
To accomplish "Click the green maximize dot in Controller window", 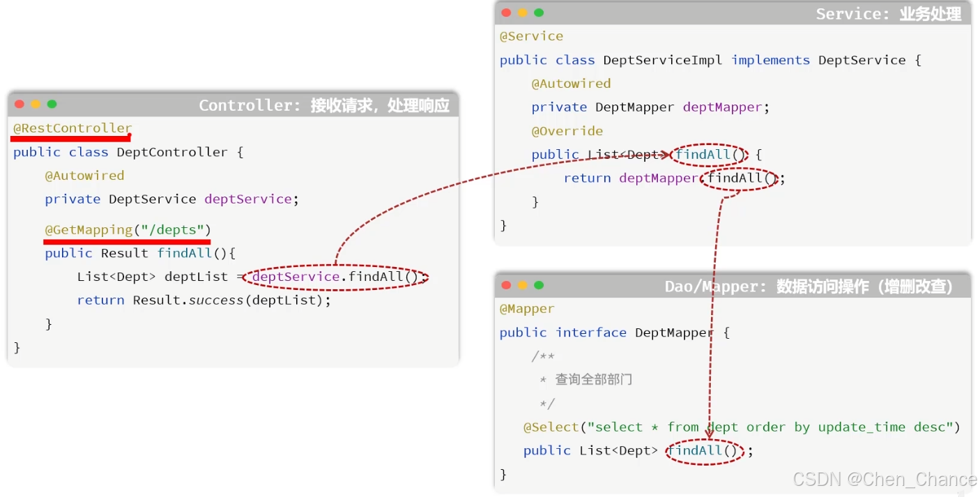I will pyautogui.click(x=52, y=105).
